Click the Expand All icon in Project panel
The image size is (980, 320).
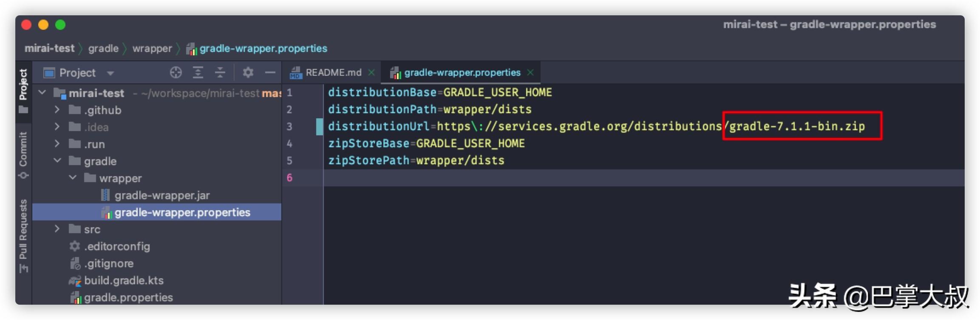click(198, 73)
